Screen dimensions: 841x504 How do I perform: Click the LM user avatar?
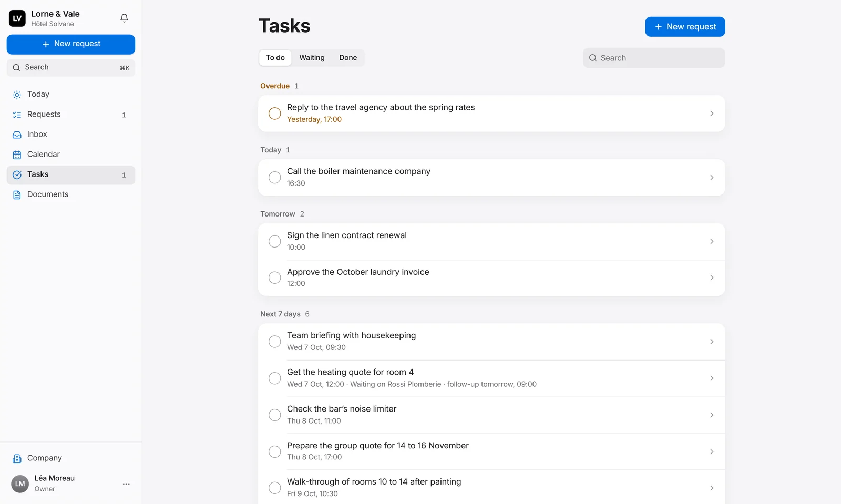click(20, 484)
